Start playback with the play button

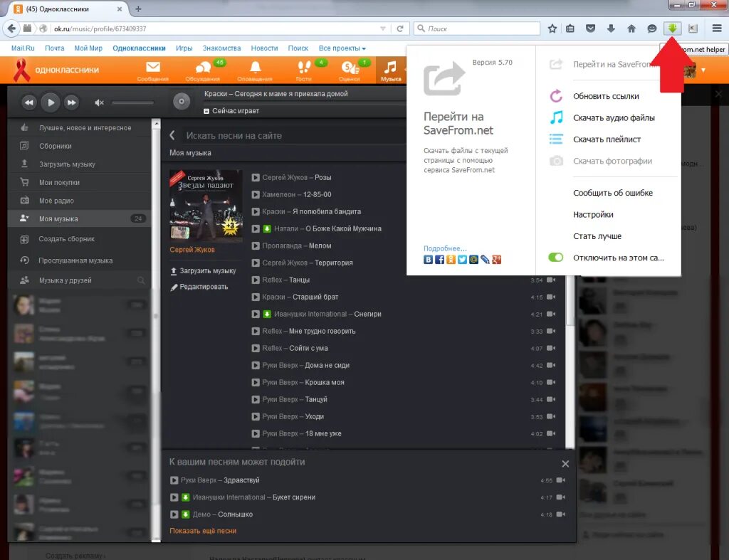51,102
